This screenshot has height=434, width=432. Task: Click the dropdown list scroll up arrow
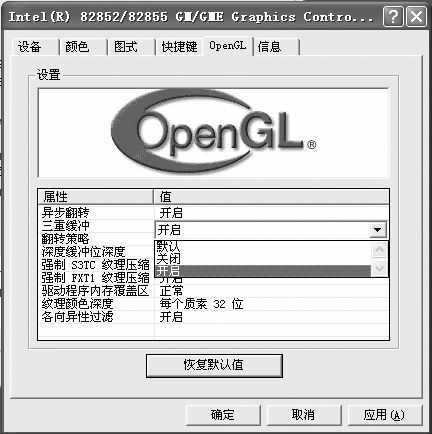coord(380,250)
